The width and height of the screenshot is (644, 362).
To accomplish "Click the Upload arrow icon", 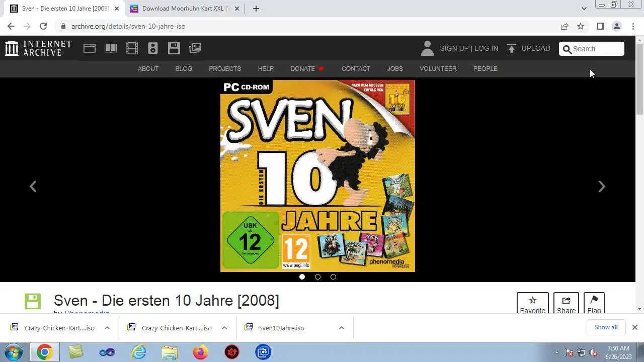I will 512,48.
